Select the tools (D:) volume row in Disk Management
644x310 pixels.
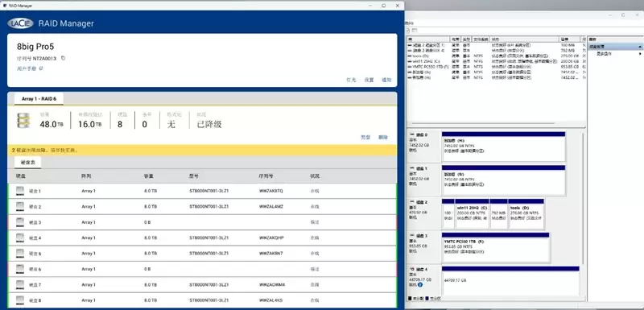(496, 56)
